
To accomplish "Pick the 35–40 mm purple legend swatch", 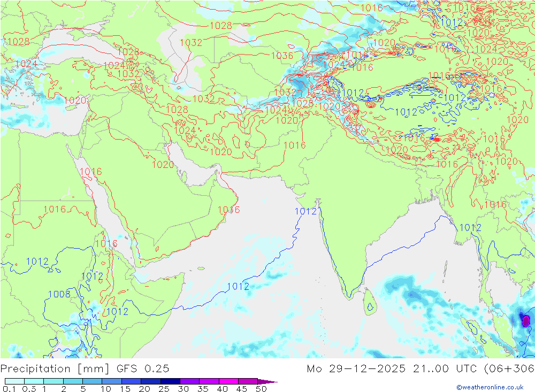I will [x=209, y=381].
